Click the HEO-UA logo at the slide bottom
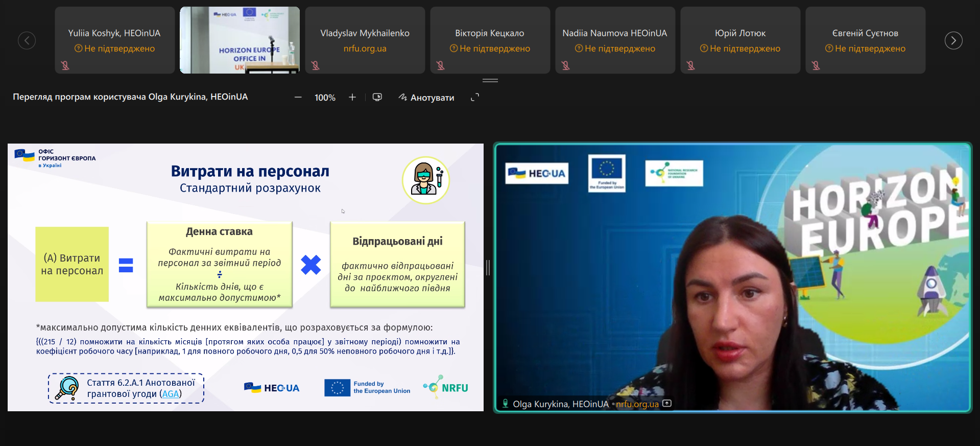980x446 pixels. [x=272, y=388]
